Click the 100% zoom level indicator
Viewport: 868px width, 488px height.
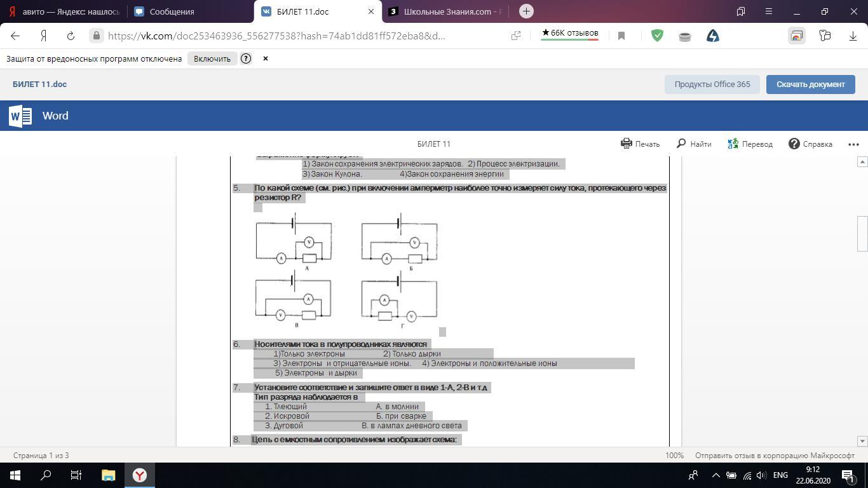pyautogui.click(x=674, y=456)
